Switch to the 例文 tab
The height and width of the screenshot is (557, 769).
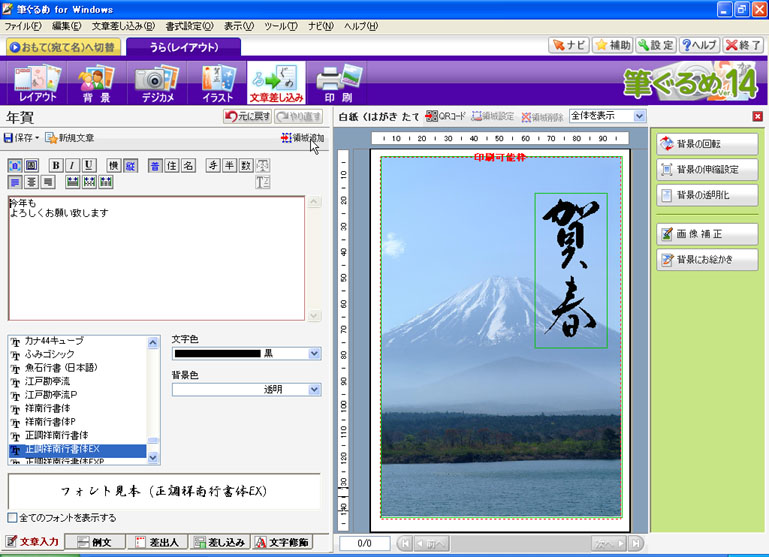(x=96, y=542)
